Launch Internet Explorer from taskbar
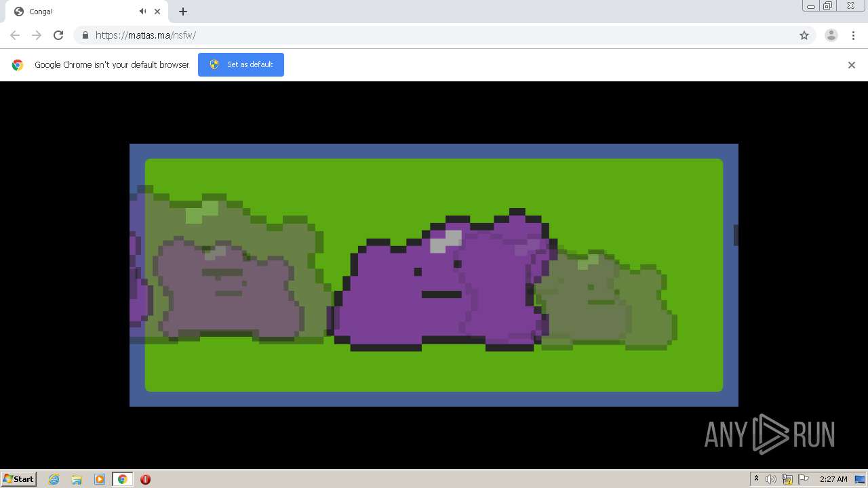The width and height of the screenshot is (868, 488). click(x=54, y=479)
